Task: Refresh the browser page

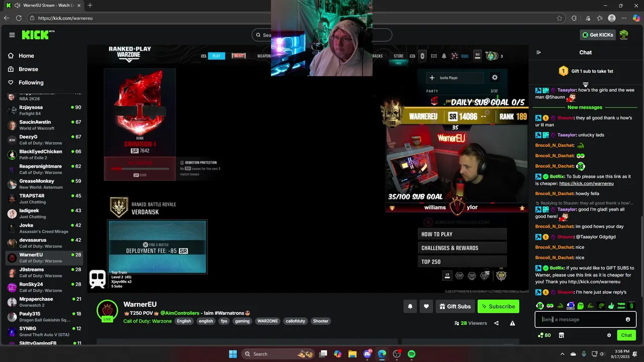Action: click(x=19, y=18)
